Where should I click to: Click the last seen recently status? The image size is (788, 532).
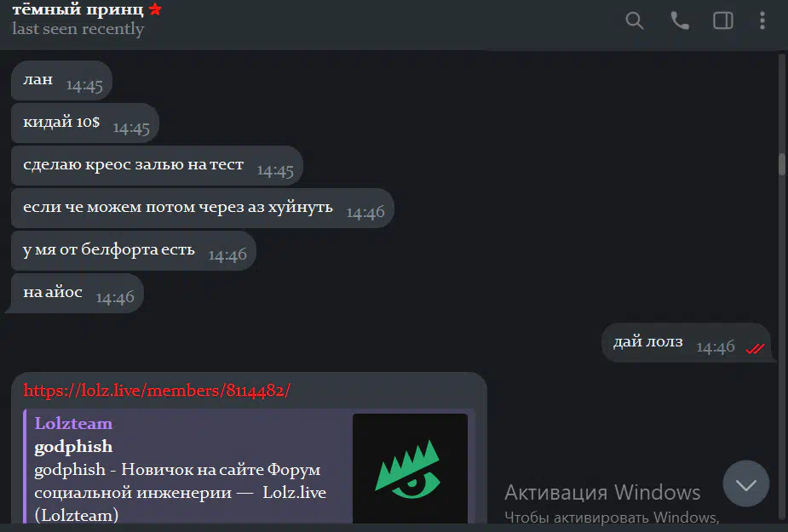(78, 29)
